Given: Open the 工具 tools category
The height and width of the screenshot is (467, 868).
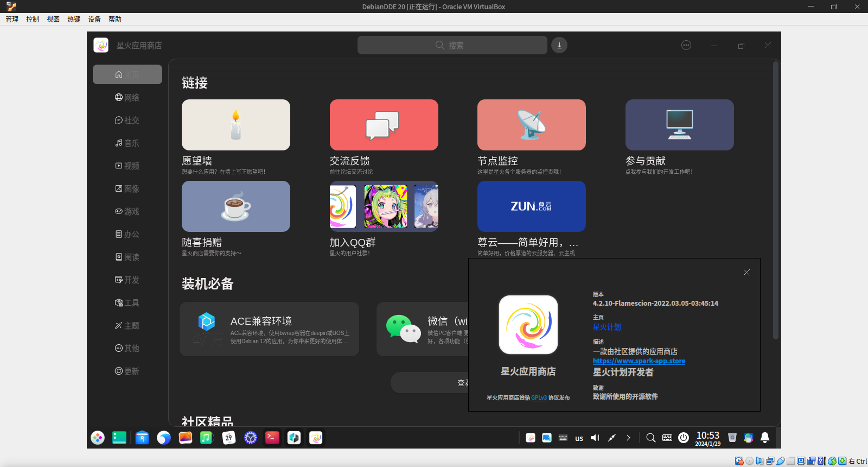Looking at the screenshot, I should pyautogui.click(x=127, y=302).
